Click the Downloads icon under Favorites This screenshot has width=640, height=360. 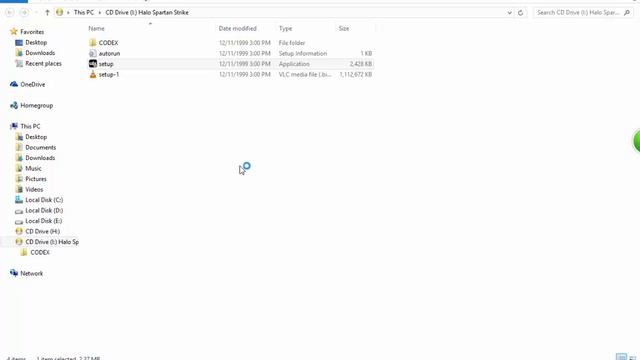coord(19,53)
